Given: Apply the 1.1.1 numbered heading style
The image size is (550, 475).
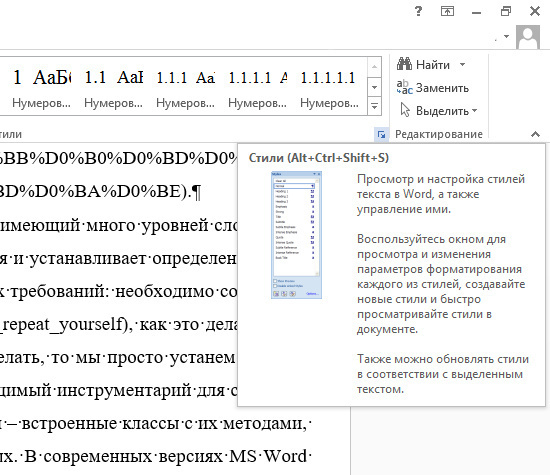Looking at the screenshot, I should (186, 86).
